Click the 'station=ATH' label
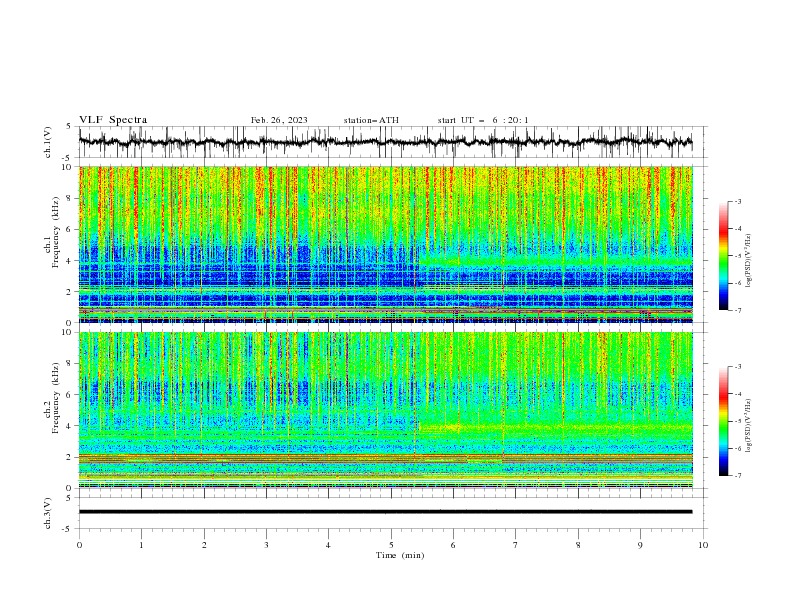The height and width of the screenshot is (612, 792). 371,120
